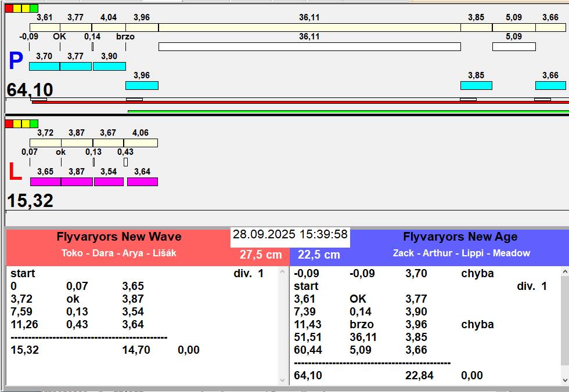Click the white 5,09 changeover bar
The width and height of the screenshot is (569, 392).
[514, 46]
